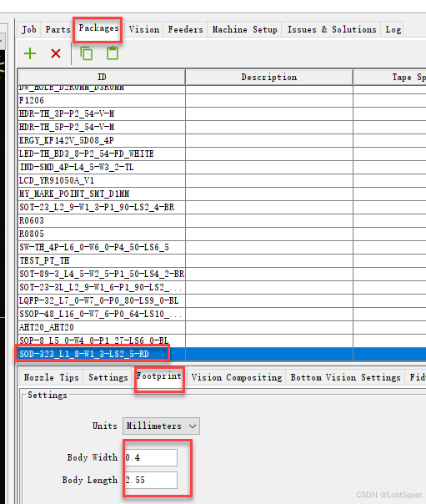Select the Footprint sub-tab
Viewport: 426px width, 504px height.
159,376
